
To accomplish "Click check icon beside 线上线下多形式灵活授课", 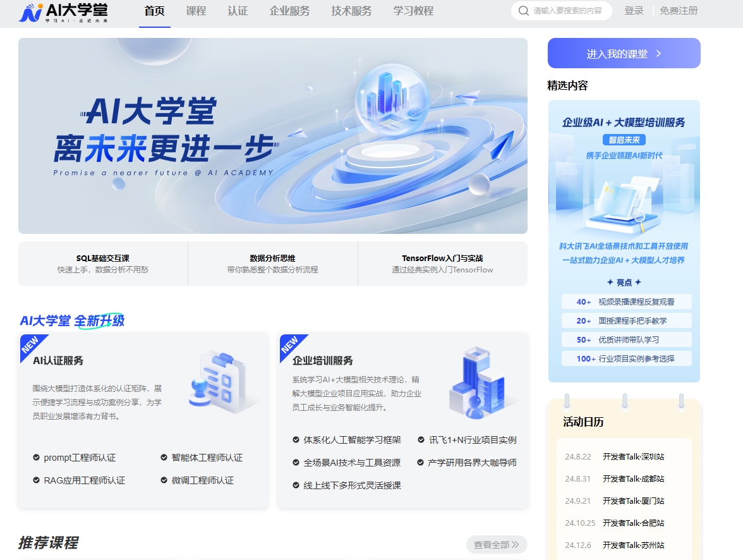I will [x=296, y=485].
